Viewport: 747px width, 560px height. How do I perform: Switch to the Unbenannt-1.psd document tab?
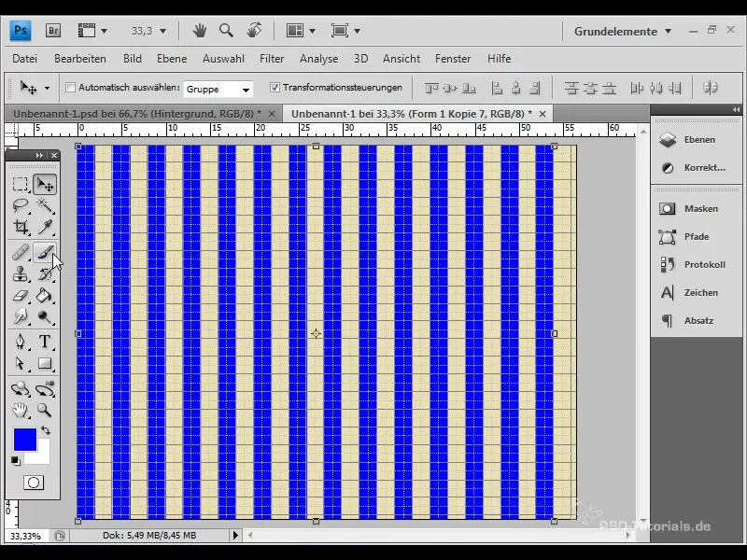tap(137, 114)
